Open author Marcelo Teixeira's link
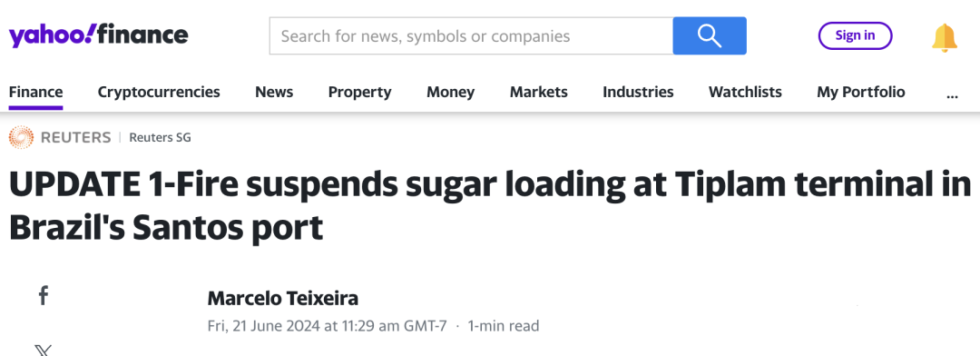The image size is (980, 356). (x=282, y=299)
